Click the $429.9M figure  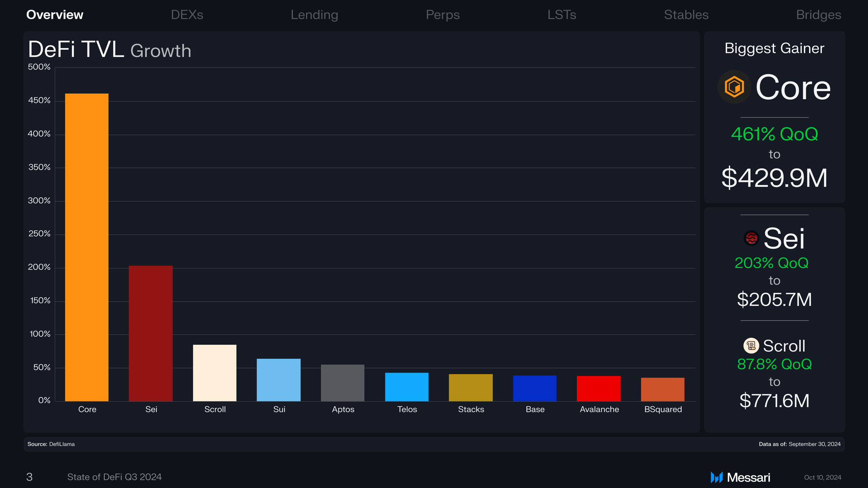pyautogui.click(x=774, y=178)
